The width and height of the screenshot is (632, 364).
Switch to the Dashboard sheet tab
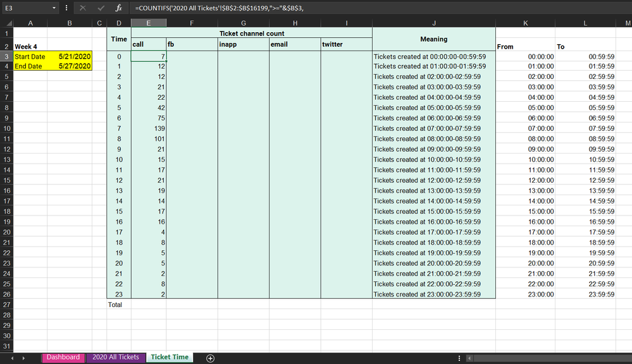63,357
